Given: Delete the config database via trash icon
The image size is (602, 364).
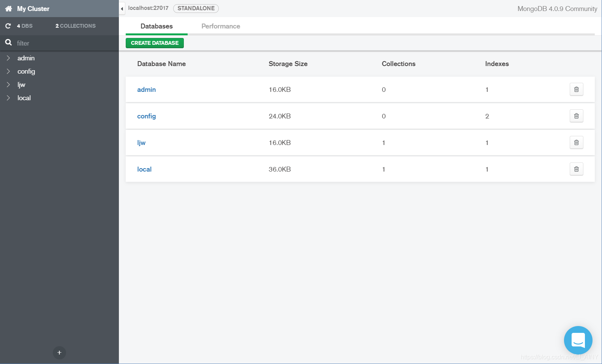Looking at the screenshot, I should 576,116.
